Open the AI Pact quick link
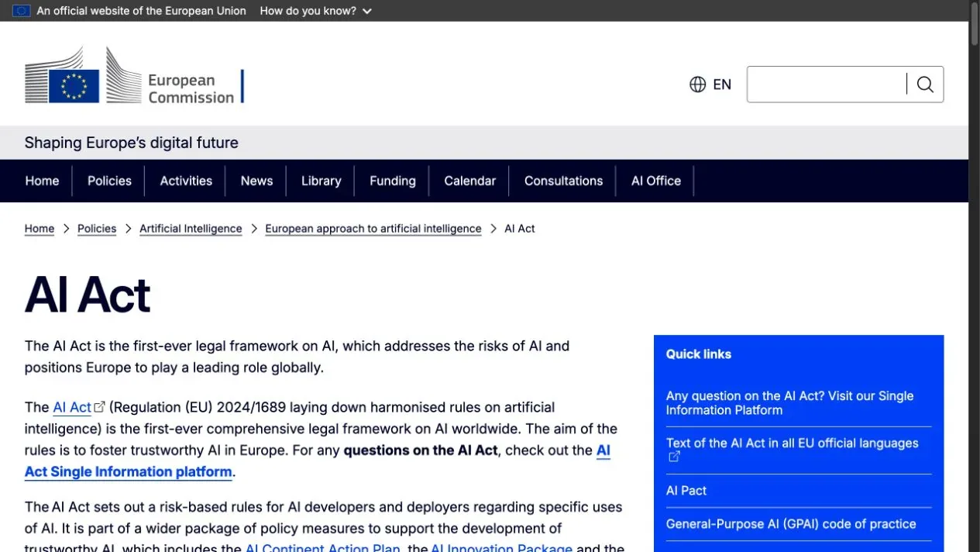980x552 pixels. [686, 491]
